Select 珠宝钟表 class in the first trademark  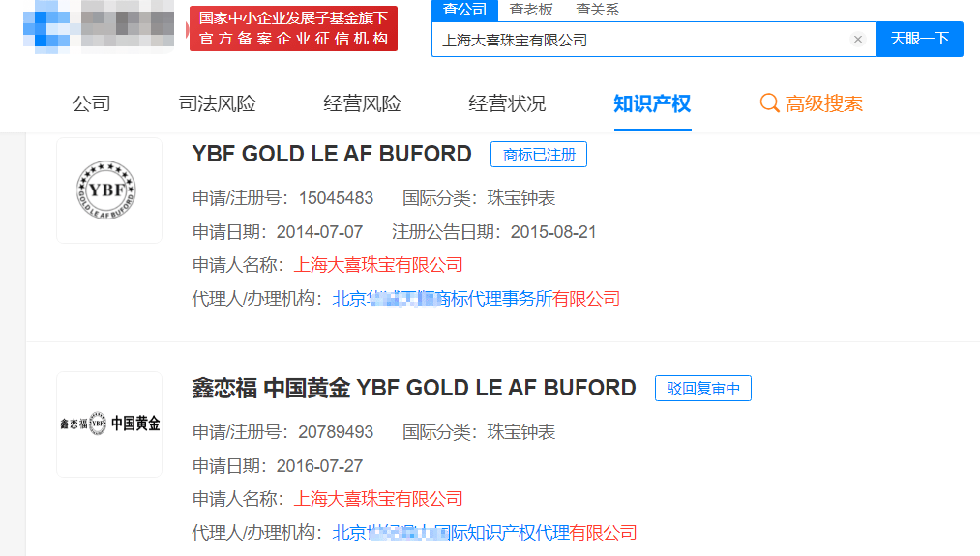tap(521, 198)
